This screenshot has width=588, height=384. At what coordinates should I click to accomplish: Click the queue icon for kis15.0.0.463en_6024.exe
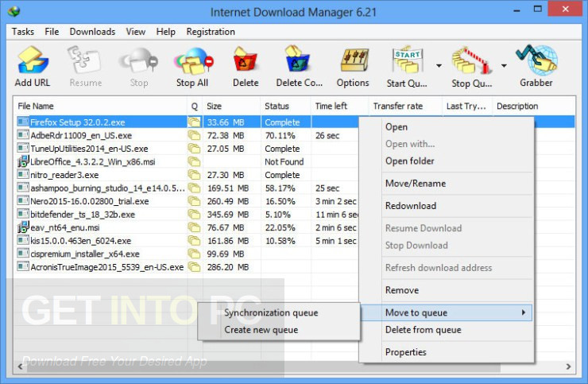pyautogui.click(x=194, y=241)
